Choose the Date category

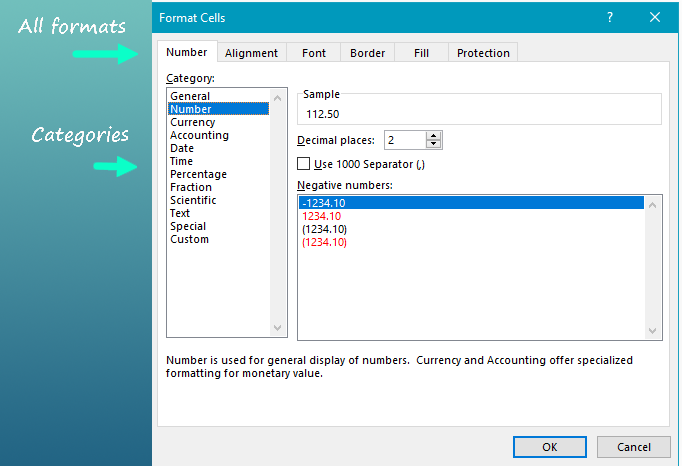click(x=218, y=148)
